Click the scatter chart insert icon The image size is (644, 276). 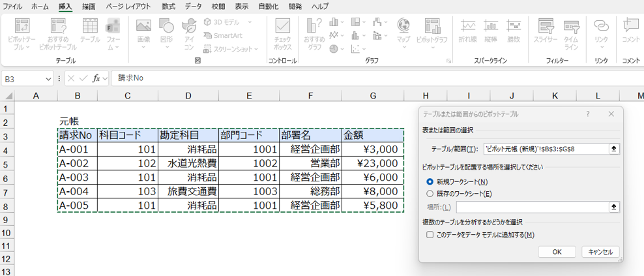click(356, 49)
